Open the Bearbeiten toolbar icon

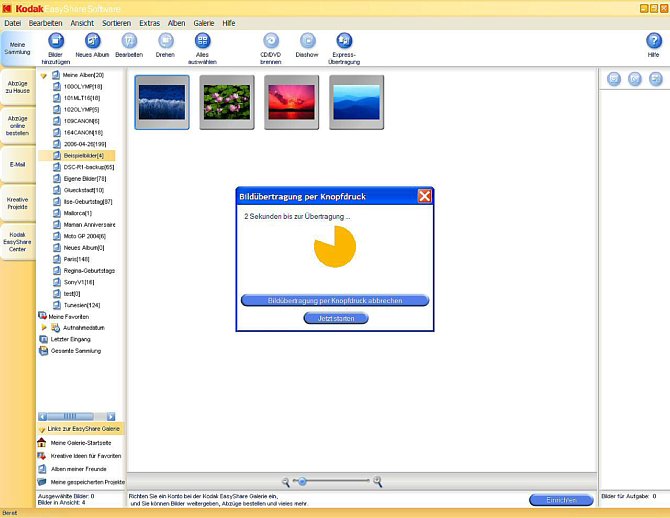coord(129,41)
